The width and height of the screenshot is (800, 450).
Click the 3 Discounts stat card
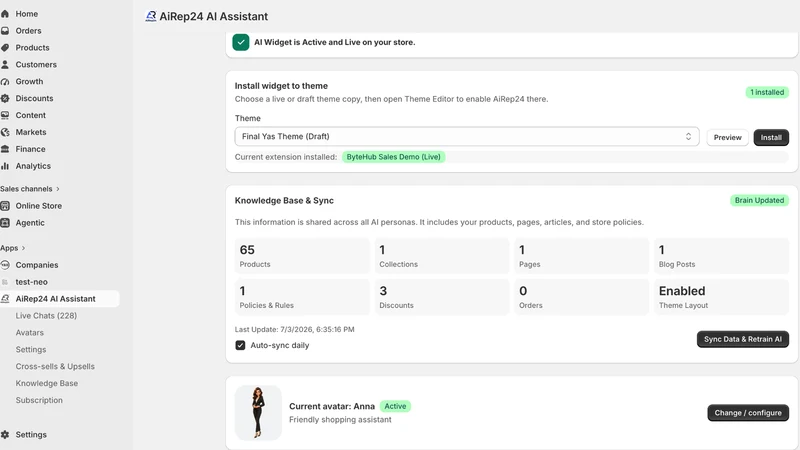click(442, 297)
